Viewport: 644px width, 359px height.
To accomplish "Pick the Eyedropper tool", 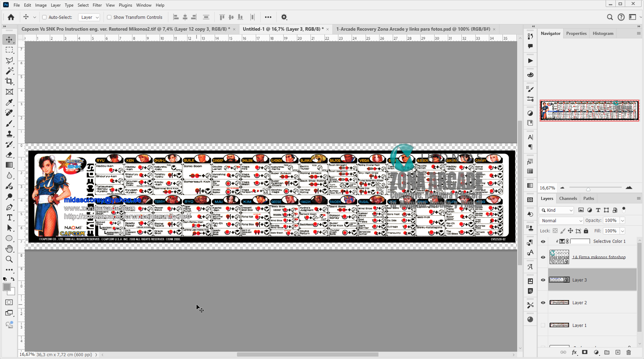I will pyautogui.click(x=9, y=102).
